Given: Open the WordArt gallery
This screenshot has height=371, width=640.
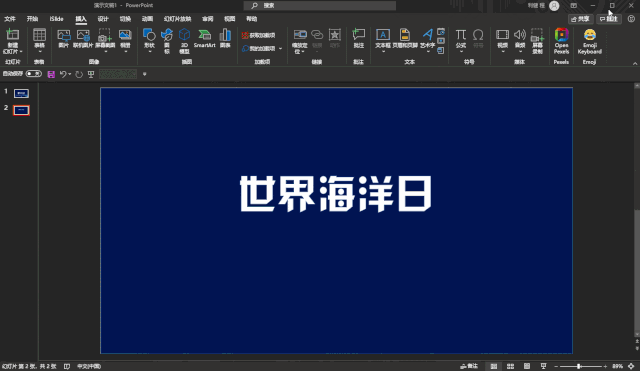Looking at the screenshot, I should [x=427, y=41].
